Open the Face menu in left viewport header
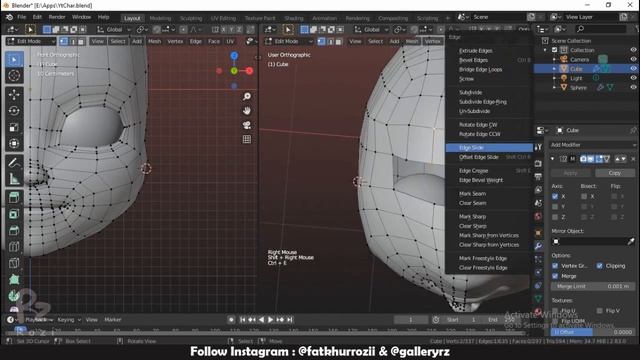Image resolution: width=640 pixels, height=360 pixels. 213,41
